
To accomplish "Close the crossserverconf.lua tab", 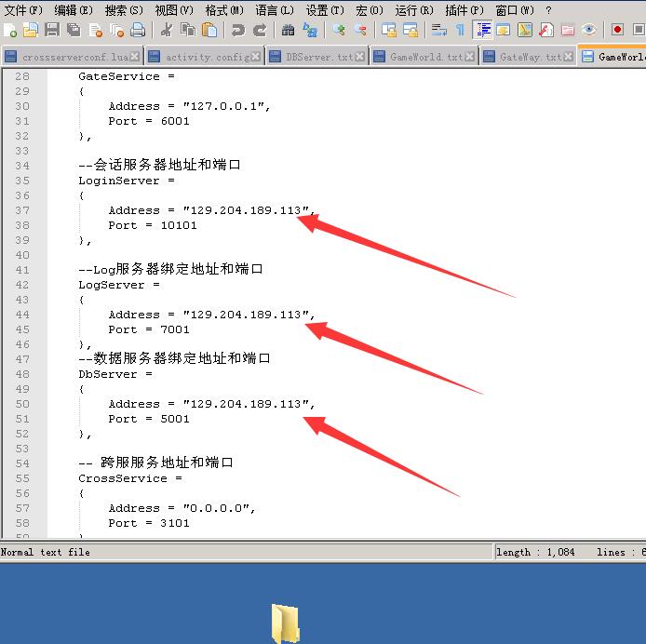I will (135, 57).
